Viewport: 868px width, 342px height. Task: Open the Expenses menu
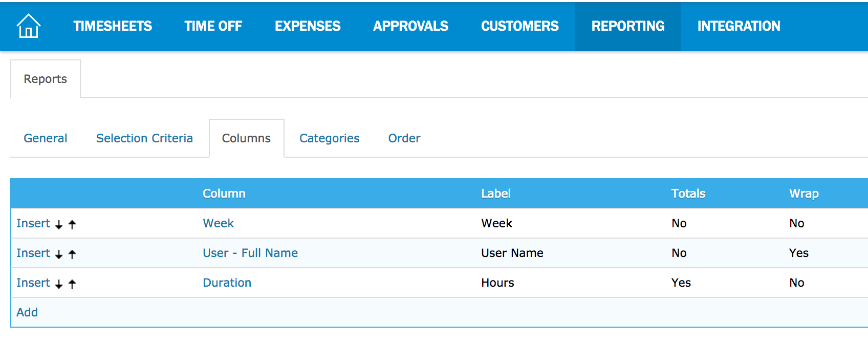click(308, 26)
